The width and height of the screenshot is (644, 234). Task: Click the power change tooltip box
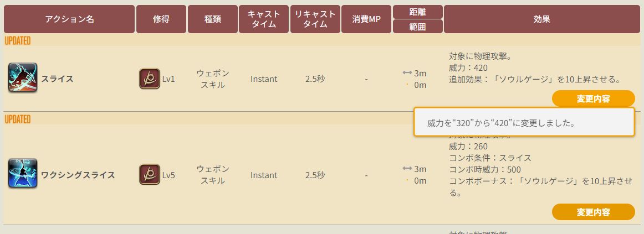524,122
